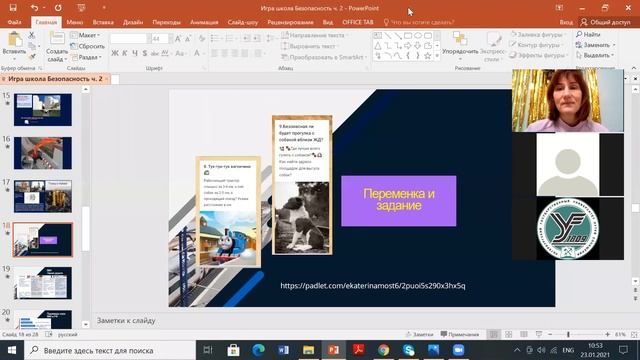Open Microsoft Edge from taskbar
Image resolution: width=640 pixels, height=360 pixels.
pos(258,350)
